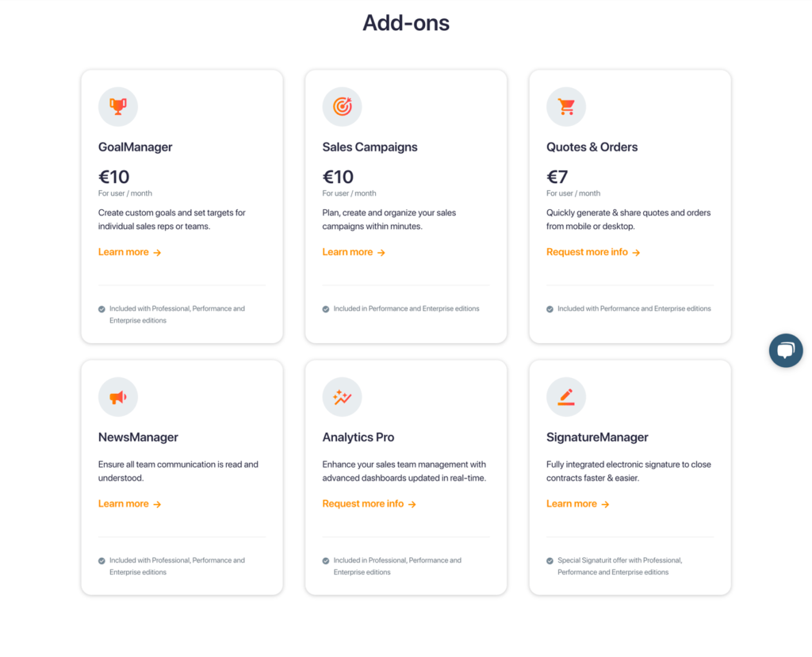Open Learn more link for GoalManager
Screen dimensions: 812x657
coord(130,252)
